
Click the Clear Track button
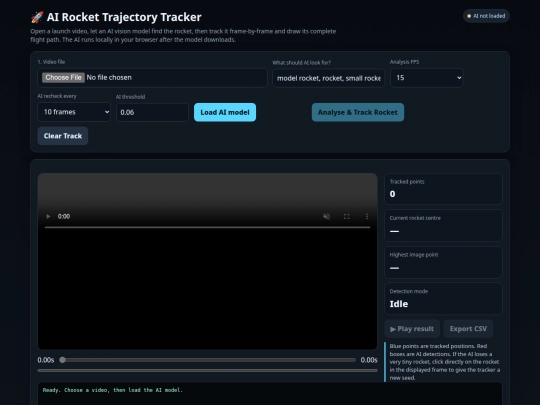point(63,136)
